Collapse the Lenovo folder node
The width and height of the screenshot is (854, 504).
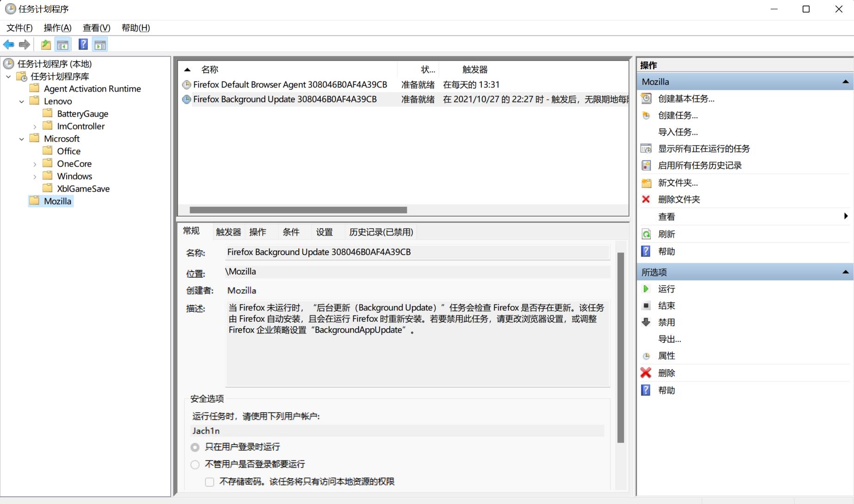(22, 101)
